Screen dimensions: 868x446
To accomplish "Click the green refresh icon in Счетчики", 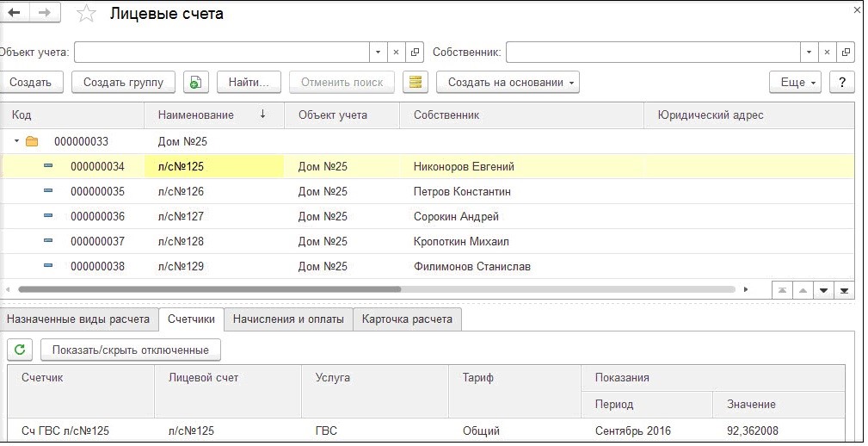I will coord(21,350).
